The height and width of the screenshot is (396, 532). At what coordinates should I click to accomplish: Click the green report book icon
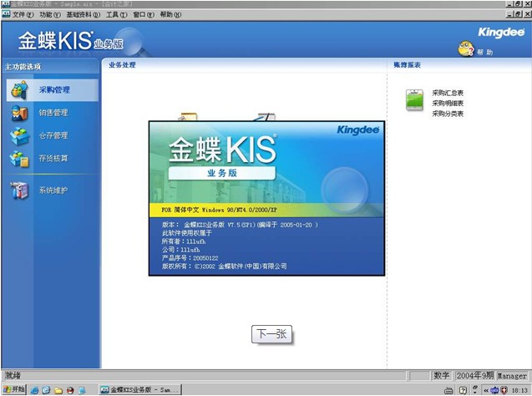click(x=414, y=99)
